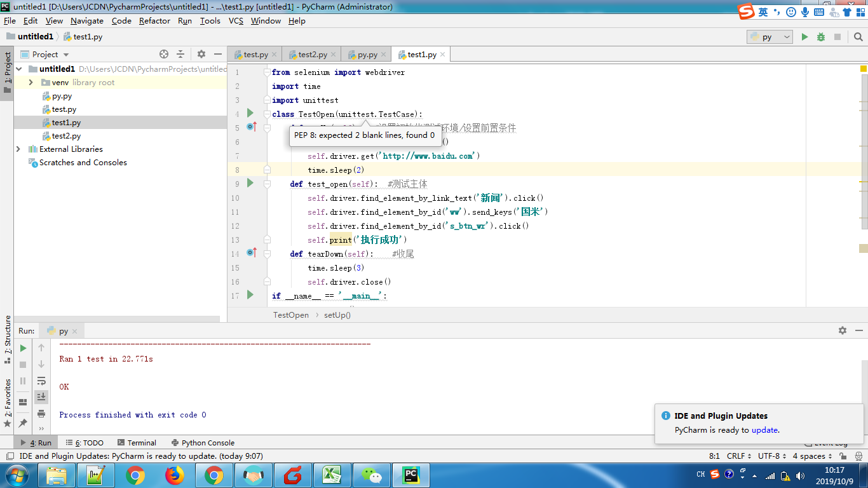
Task: Open WeChat from Windows taskbar
Action: pyautogui.click(x=371, y=475)
